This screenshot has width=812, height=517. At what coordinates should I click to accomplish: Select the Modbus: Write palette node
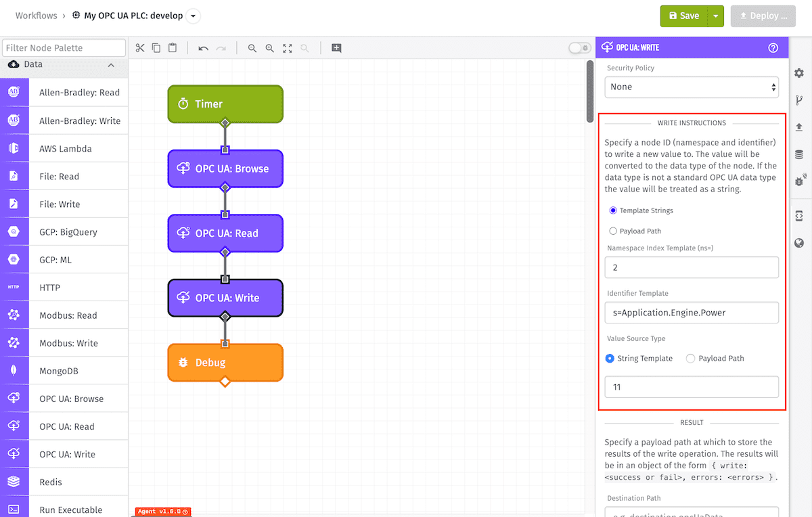tap(64, 343)
